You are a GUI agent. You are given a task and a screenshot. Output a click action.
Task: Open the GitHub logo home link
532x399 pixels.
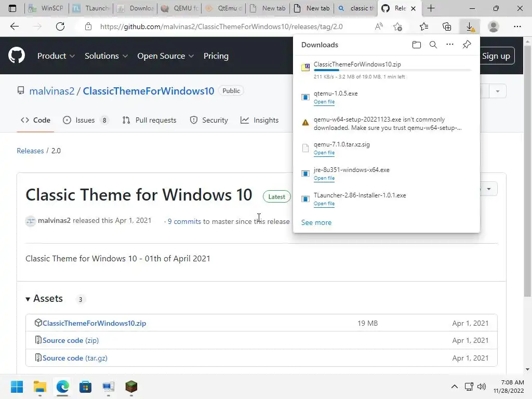(17, 56)
